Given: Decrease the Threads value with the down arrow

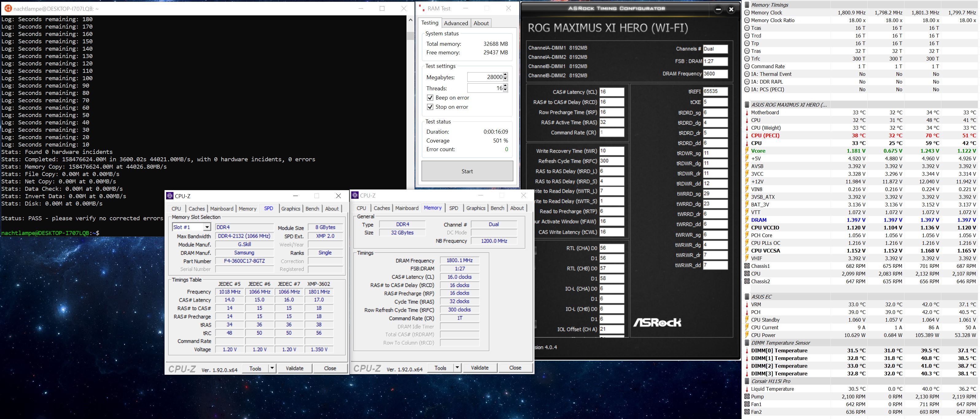Looking at the screenshot, I should click(505, 90).
